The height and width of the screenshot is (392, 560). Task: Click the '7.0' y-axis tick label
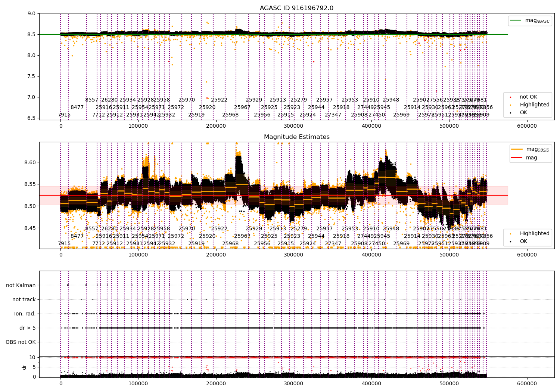32,97
